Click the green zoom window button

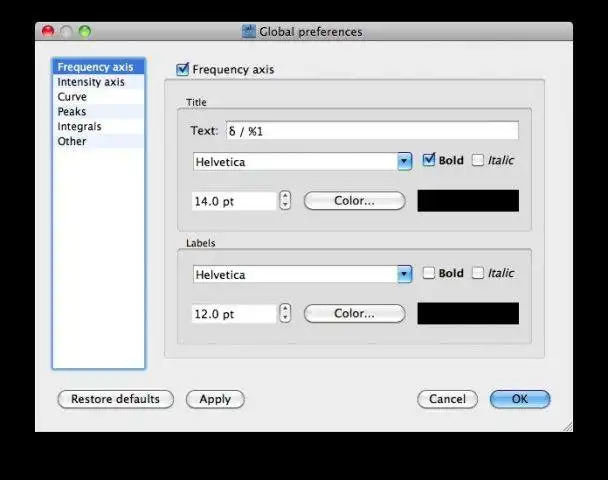[85, 31]
